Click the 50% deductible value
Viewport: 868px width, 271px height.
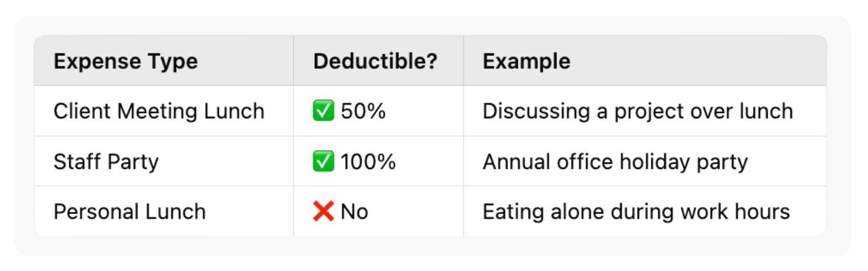click(x=363, y=111)
